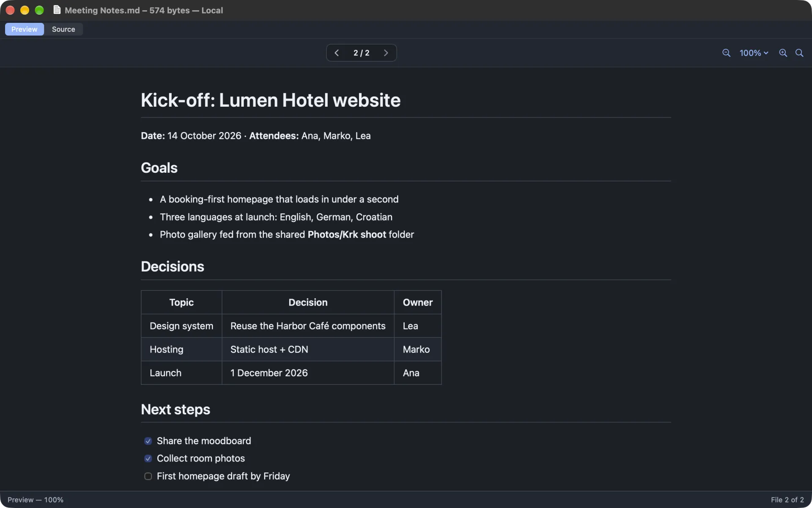Click the zoom in magnifier icon
This screenshot has width=812, height=508.
click(x=783, y=53)
